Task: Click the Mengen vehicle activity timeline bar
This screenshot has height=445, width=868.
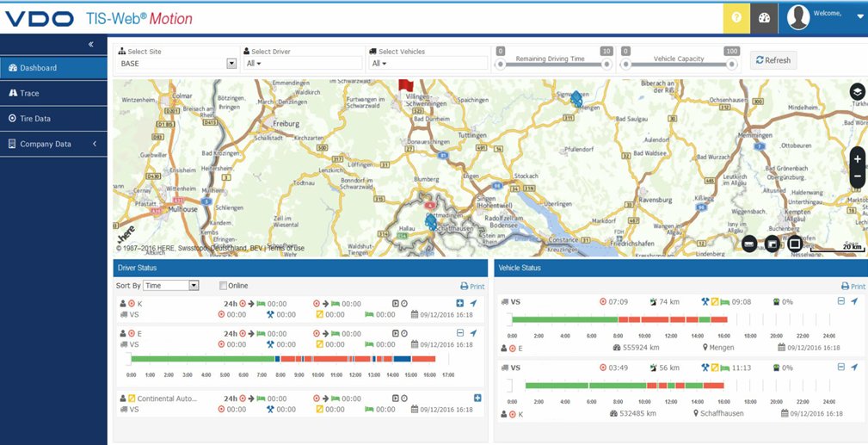Action: (x=619, y=319)
